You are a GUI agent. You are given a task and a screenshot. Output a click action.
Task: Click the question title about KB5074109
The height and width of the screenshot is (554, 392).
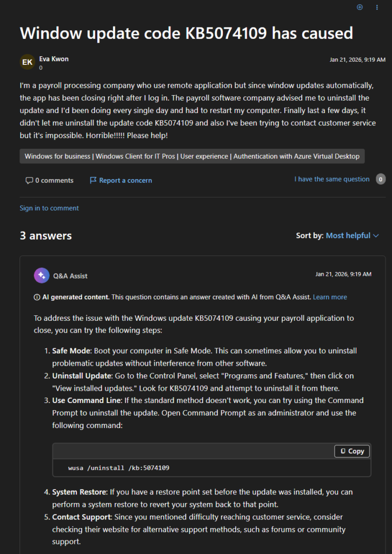187,33
